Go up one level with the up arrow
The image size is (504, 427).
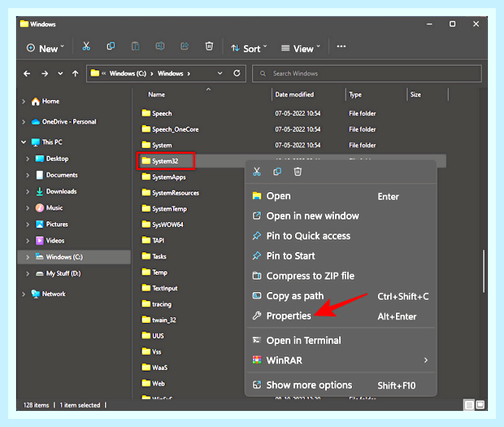[x=76, y=74]
